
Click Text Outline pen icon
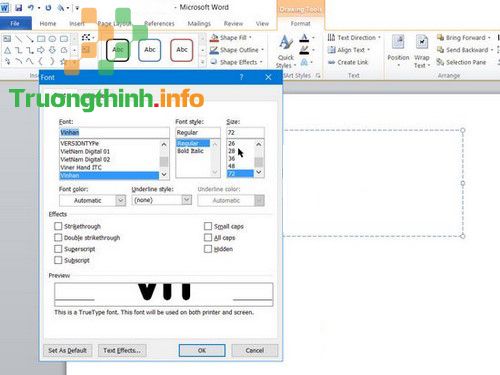click(x=304, y=50)
